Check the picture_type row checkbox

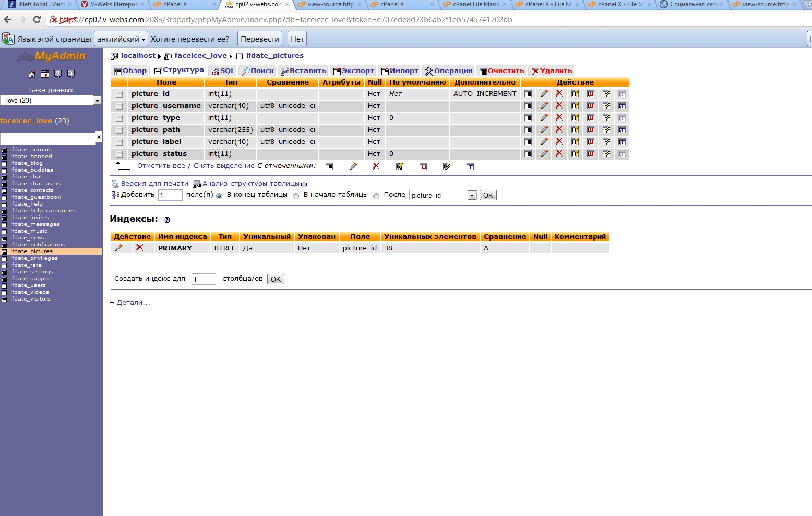(x=119, y=118)
